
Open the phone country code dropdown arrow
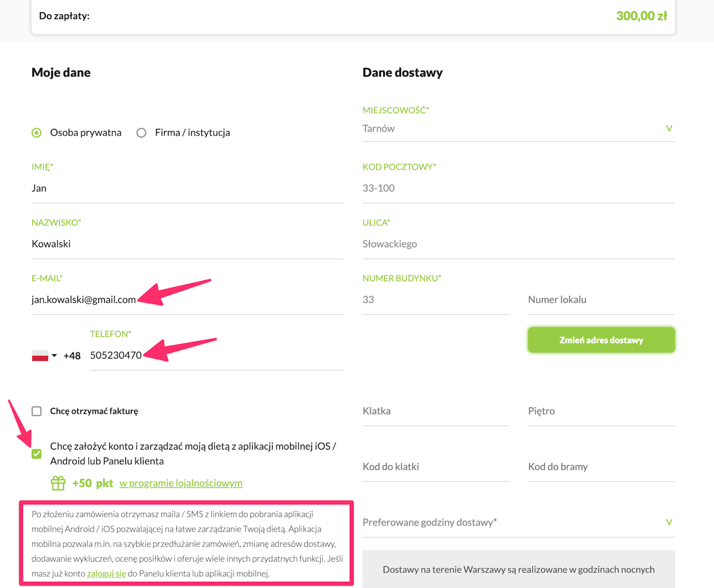tap(54, 355)
